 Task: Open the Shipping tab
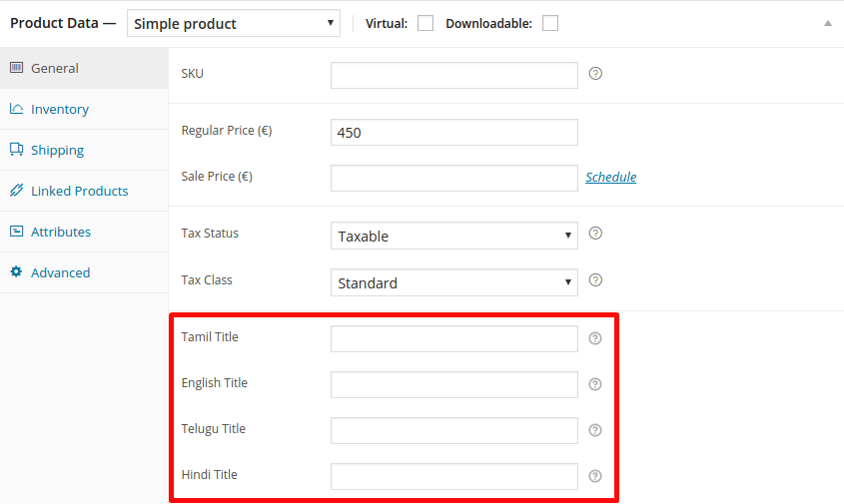57,150
